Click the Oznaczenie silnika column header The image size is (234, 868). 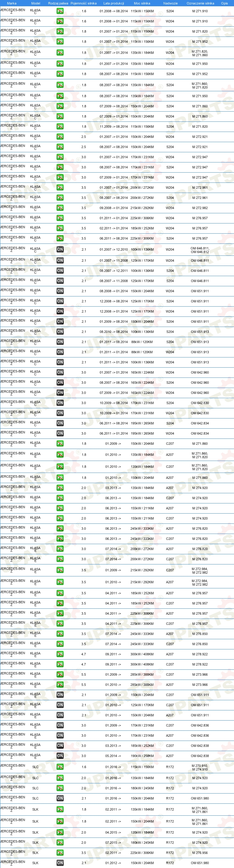point(200,3)
